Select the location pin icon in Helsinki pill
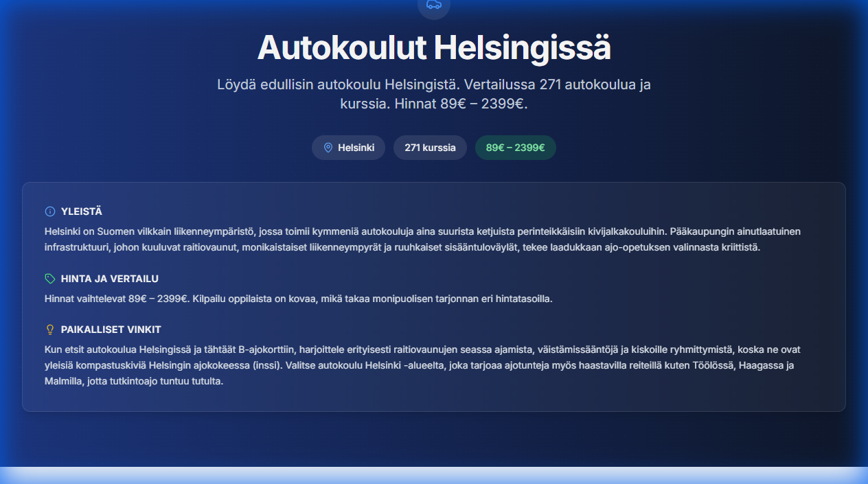The height and width of the screenshot is (484, 868). point(328,147)
